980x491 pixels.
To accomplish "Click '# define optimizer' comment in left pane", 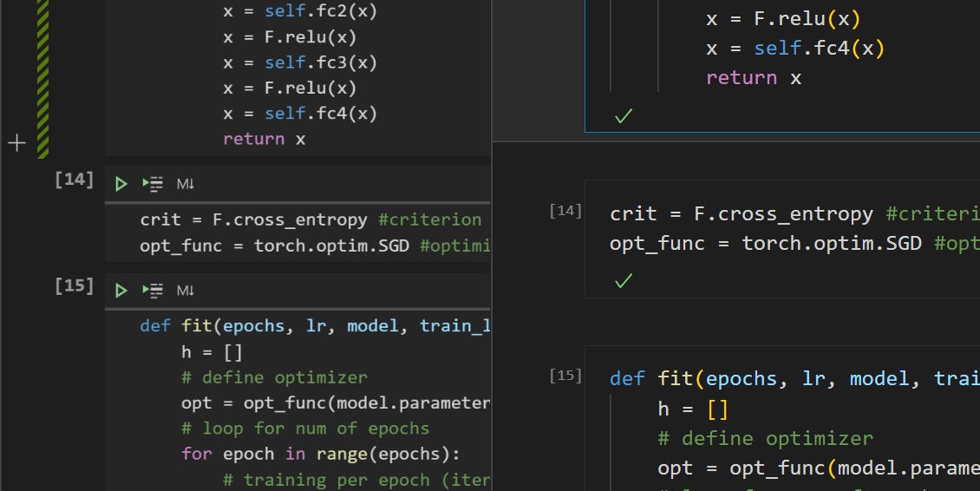I will 274,377.
